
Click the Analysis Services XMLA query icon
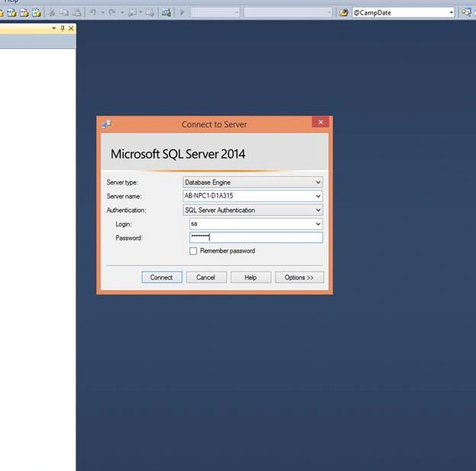36,13
